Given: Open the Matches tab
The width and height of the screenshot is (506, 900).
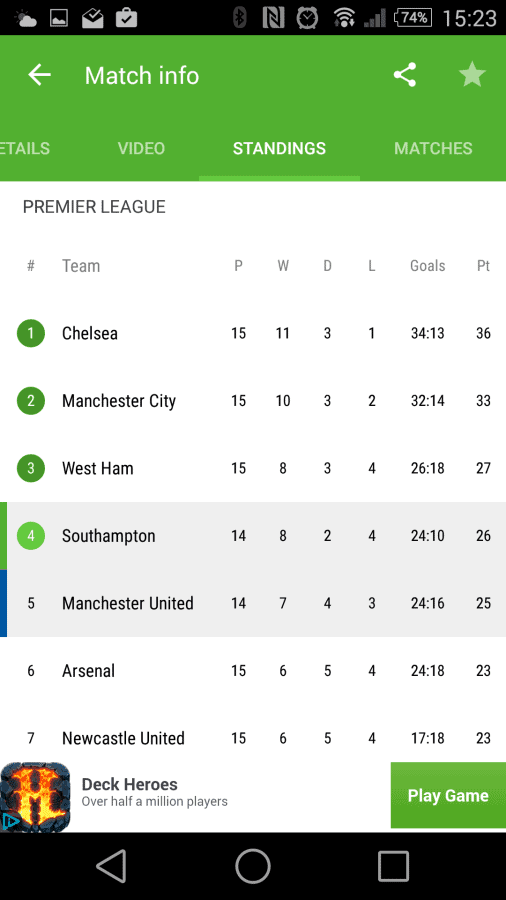Looking at the screenshot, I should tap(433, 148).
